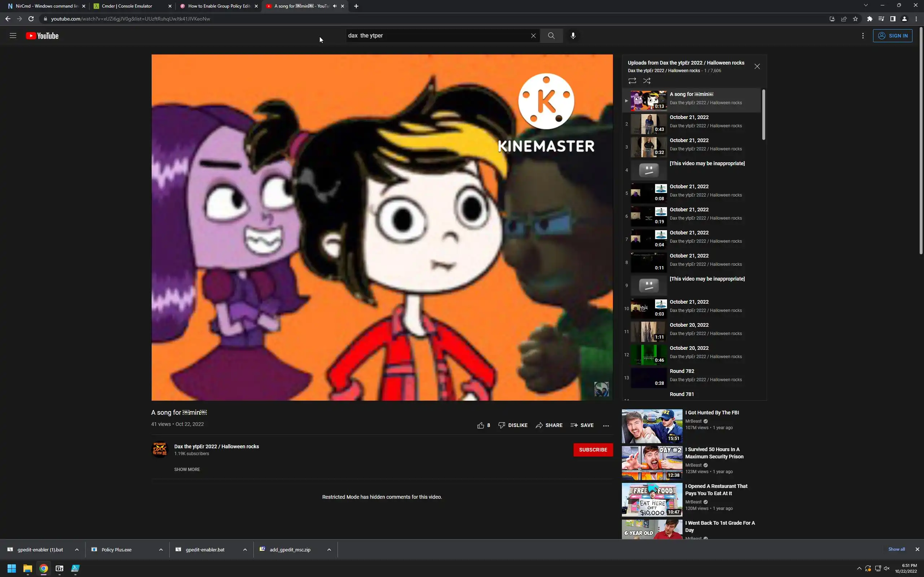Click the red SUBSCRIBE button
The height and width of the screenshot is (577, 924).
[x=593, y=450]
